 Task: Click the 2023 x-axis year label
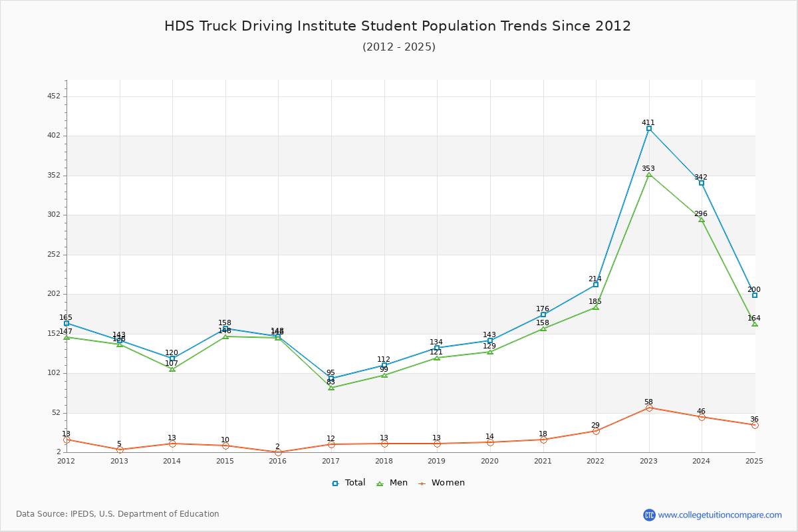(649, 461)
